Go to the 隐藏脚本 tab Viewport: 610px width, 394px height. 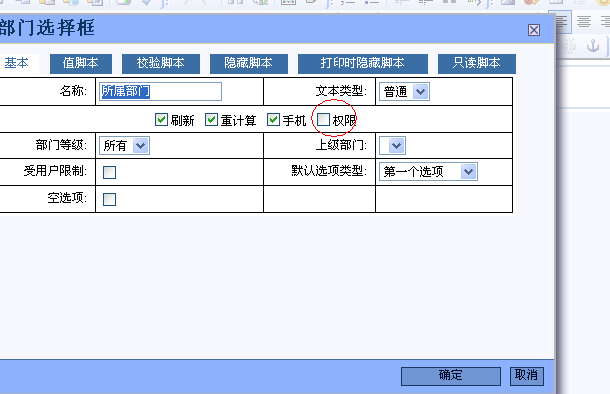[x=249, y=63]
